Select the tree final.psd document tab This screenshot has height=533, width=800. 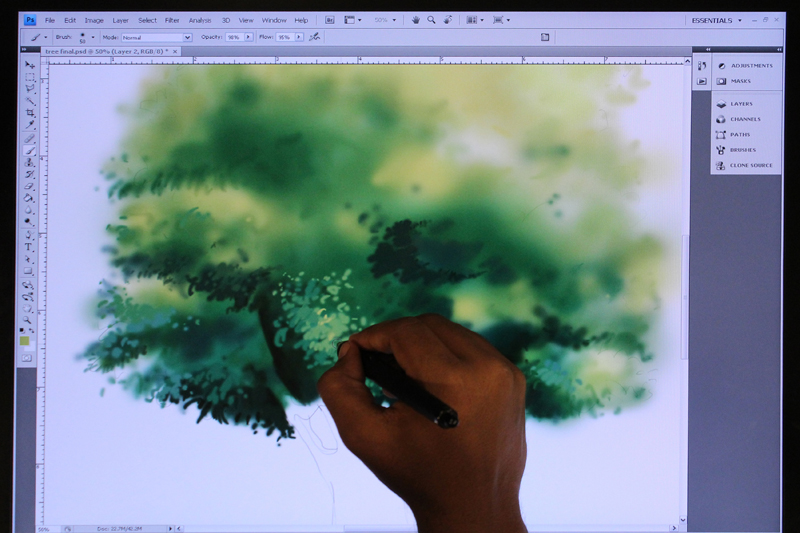[x=110, y=52]
